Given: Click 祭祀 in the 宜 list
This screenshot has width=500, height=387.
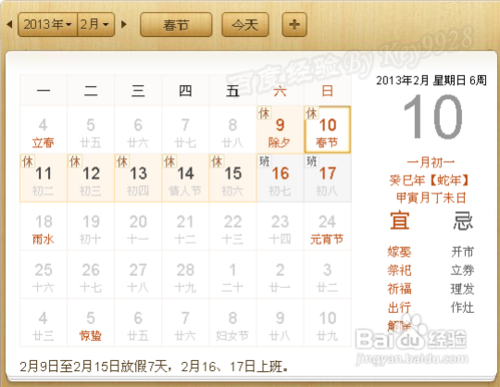Looking at the screenshot, I should [x=399, y=270].
